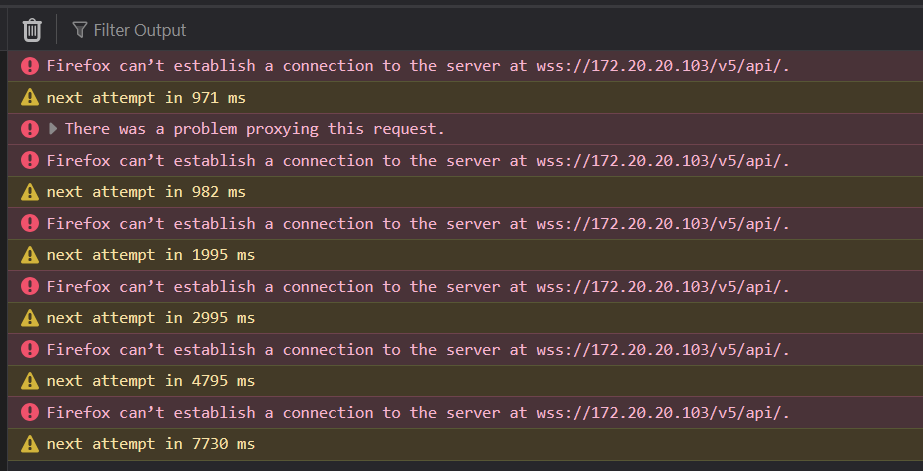Image resolution: width=923 pixels, height=471 pixels.
Task: Select the "next attempt in 4795 ms" warning
Action: (x=150, y=381)
